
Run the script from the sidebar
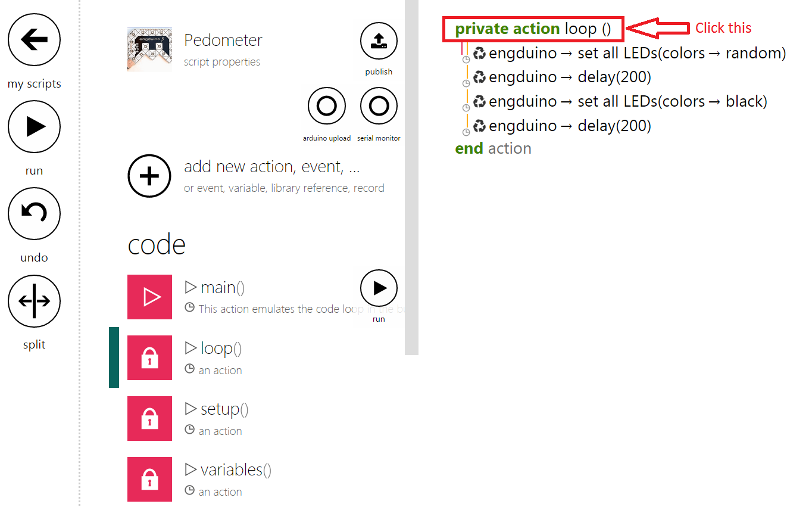pyautogui.click(x=34, y=127)
